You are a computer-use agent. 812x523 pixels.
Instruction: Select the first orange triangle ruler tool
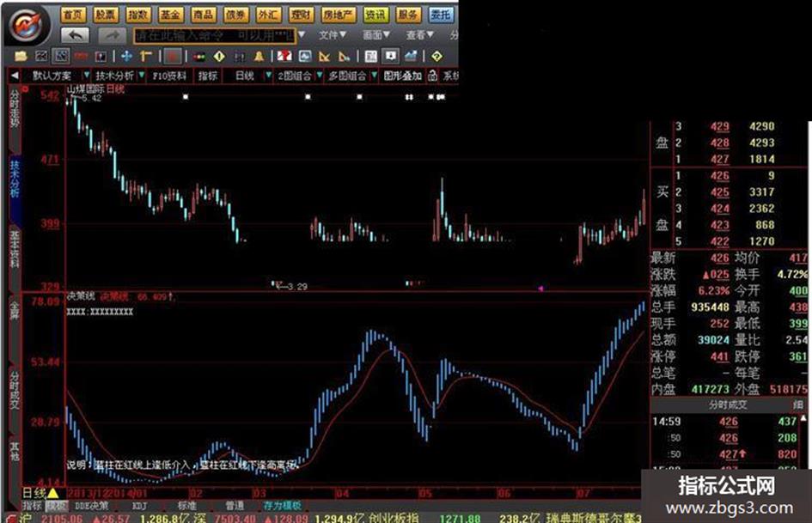click(x=324, y=56)
